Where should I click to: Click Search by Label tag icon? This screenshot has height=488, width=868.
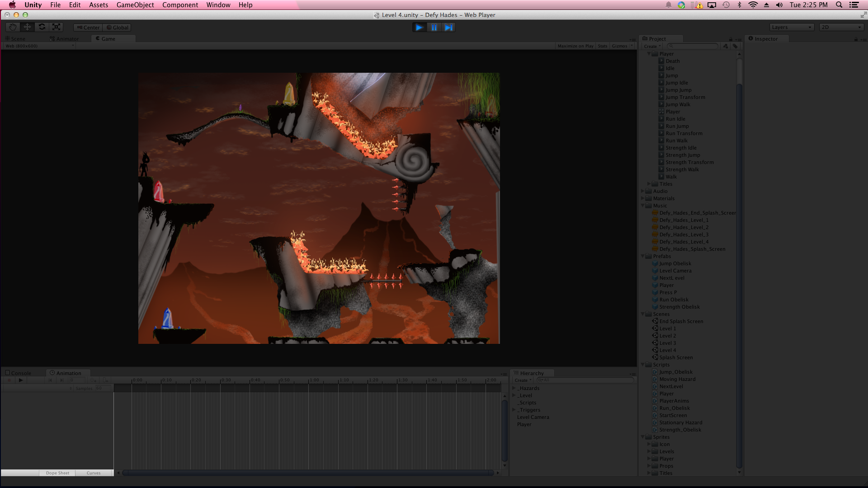coord(735,47)
